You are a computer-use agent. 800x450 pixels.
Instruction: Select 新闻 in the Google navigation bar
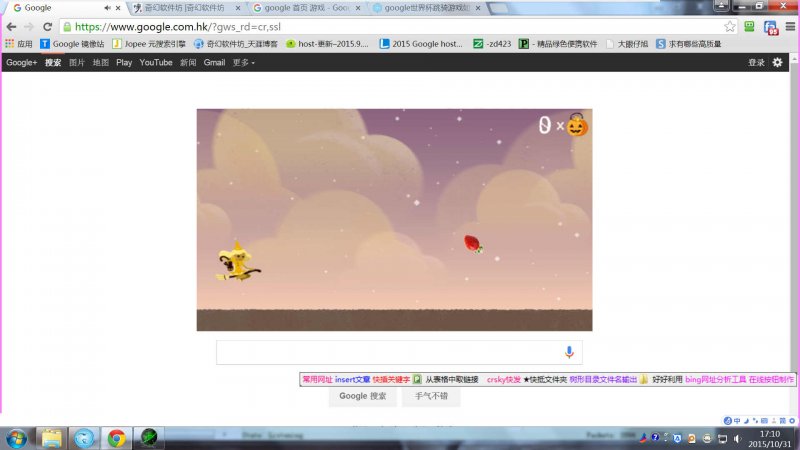[188, 62]
